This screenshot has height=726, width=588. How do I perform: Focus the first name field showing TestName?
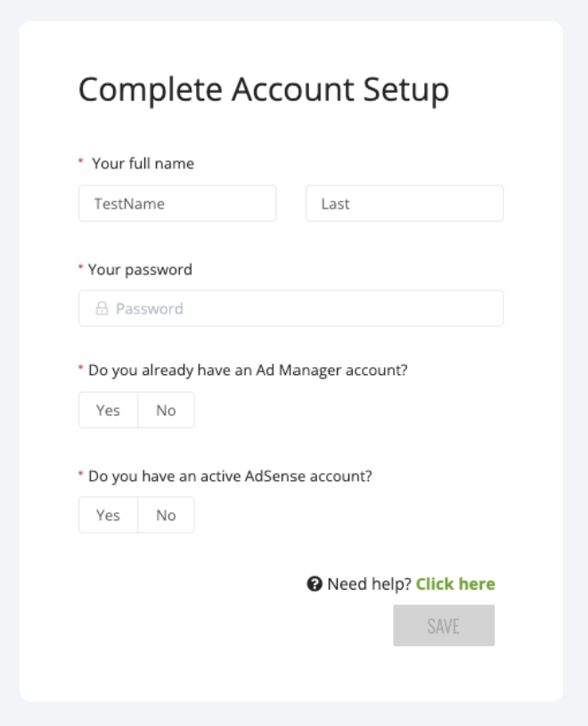coord(178,204)
